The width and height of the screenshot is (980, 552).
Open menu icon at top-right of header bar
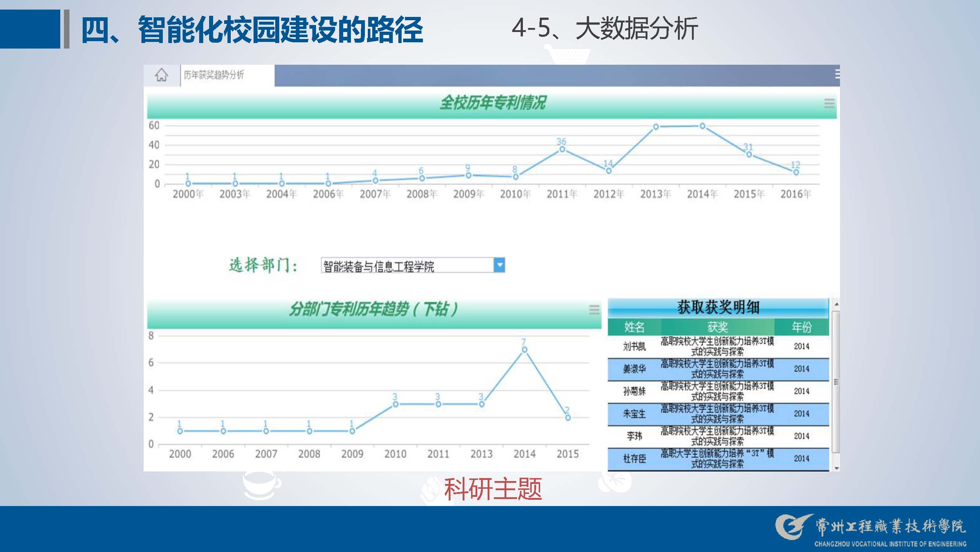(837, 74)
